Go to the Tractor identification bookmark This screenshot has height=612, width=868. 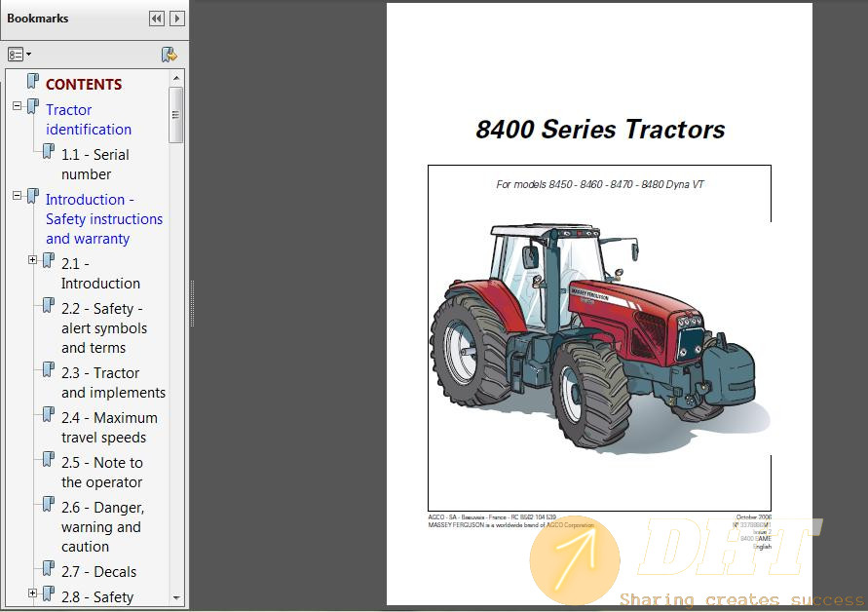[x=89, y=120]
